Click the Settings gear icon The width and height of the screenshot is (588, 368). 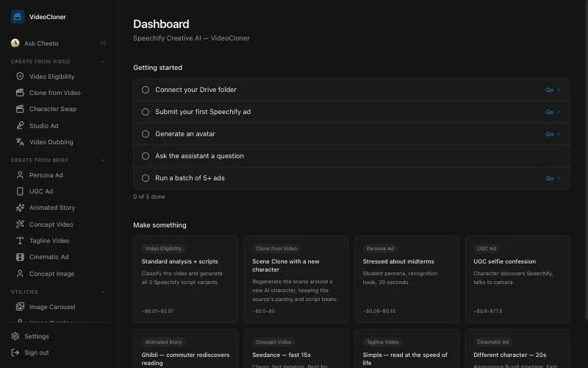[x=15, y=336]
